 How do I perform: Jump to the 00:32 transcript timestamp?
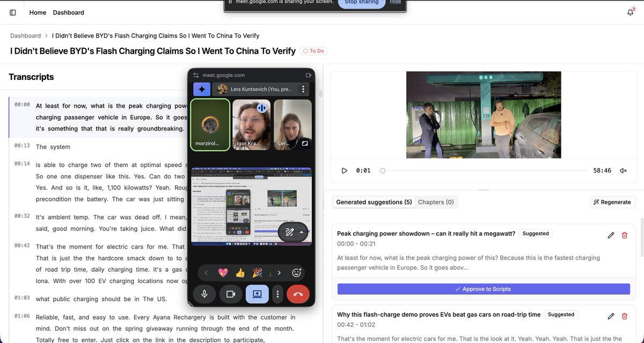22,215
